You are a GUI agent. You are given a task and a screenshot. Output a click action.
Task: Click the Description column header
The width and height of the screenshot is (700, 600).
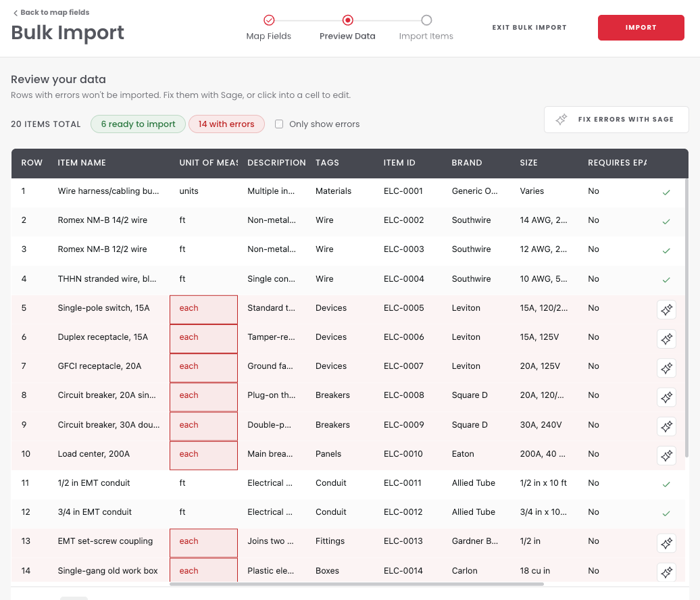pos(276,163)
